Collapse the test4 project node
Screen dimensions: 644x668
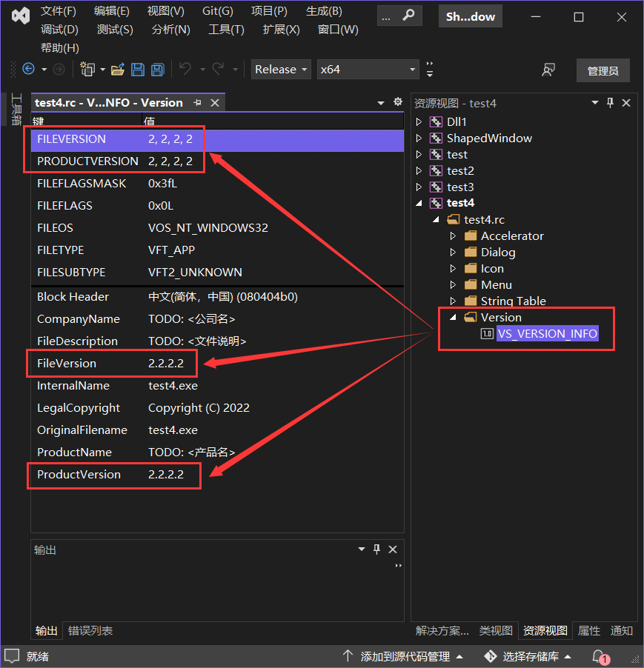click(x=419, y=203)
